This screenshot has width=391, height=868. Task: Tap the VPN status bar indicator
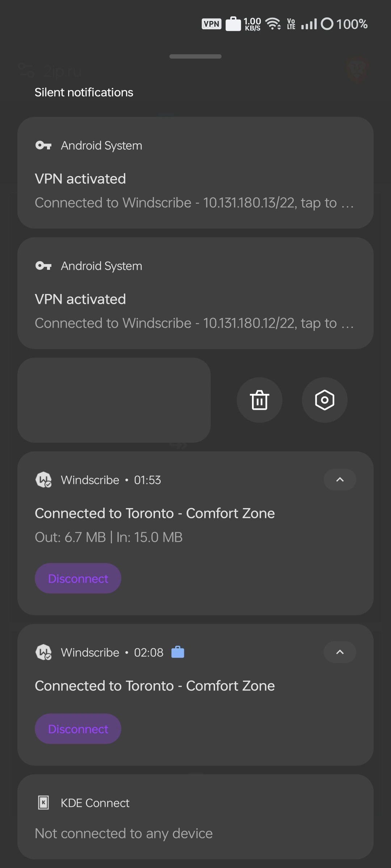[211, 24]
